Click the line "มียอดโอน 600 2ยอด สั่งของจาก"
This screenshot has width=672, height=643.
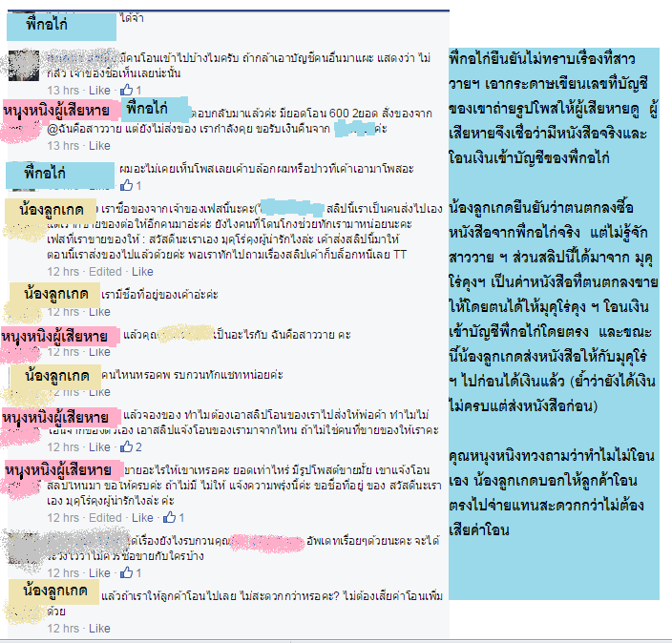pos(356,114)
